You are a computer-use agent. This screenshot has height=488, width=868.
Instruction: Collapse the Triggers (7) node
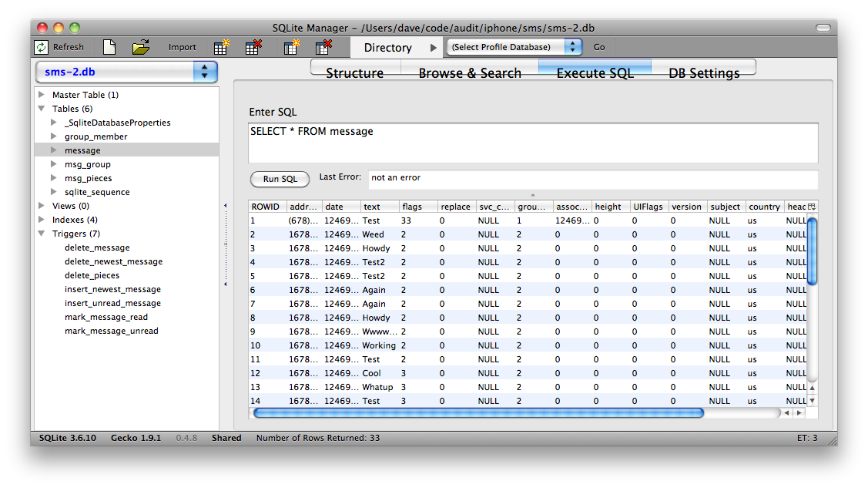[42, 233]
